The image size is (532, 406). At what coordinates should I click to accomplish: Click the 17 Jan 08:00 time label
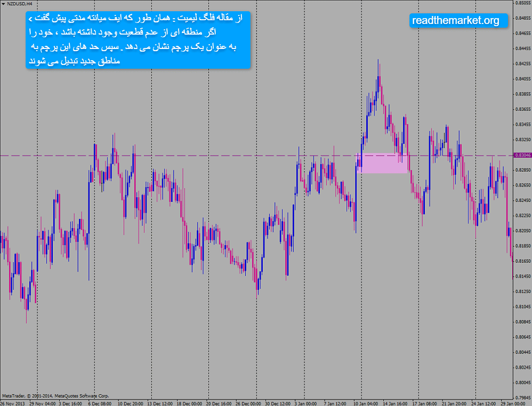(424, 403)
